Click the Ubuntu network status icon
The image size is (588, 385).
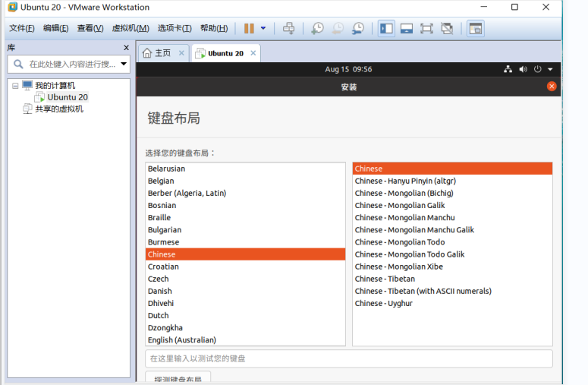pyautogui.click(x=508, y=69)
